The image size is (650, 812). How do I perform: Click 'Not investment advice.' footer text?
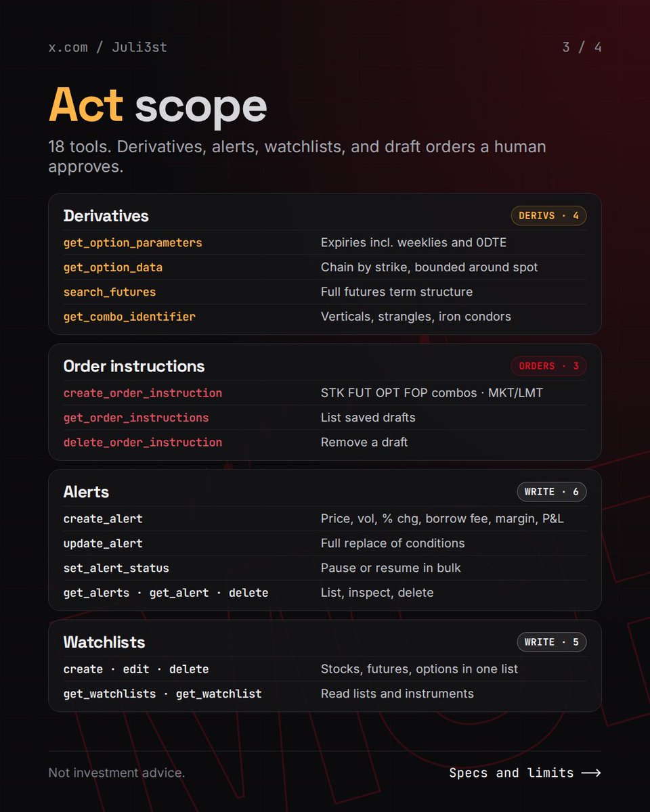tap(116, 773)
